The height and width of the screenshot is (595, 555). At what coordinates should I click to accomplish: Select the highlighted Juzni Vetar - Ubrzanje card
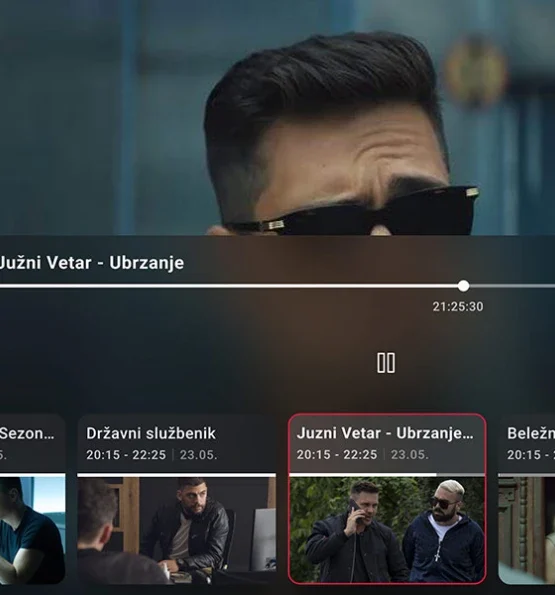(387, 499)
